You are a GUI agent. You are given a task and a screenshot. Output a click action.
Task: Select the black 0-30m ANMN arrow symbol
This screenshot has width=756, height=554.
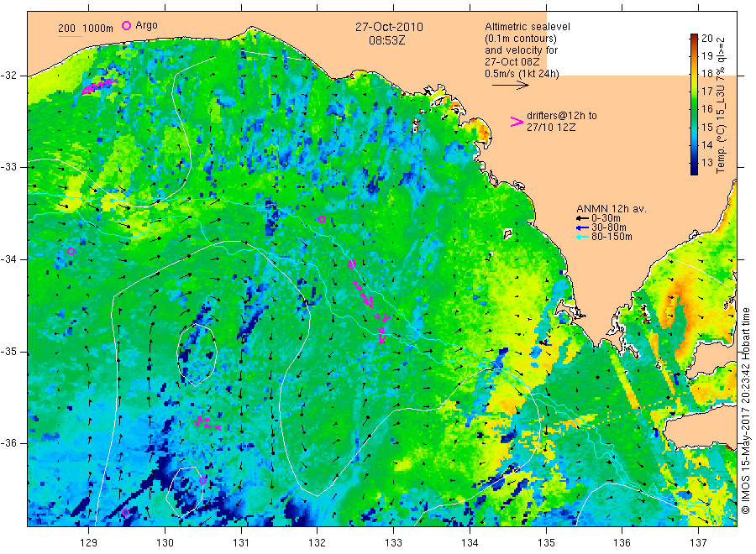(x=582, y=219)
